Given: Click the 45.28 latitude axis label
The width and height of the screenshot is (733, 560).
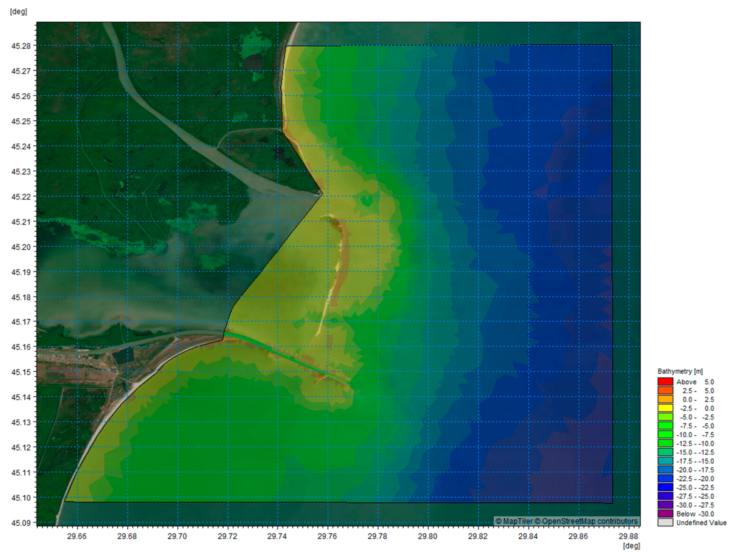Looking at the screenshot, I should coord(21,46).
